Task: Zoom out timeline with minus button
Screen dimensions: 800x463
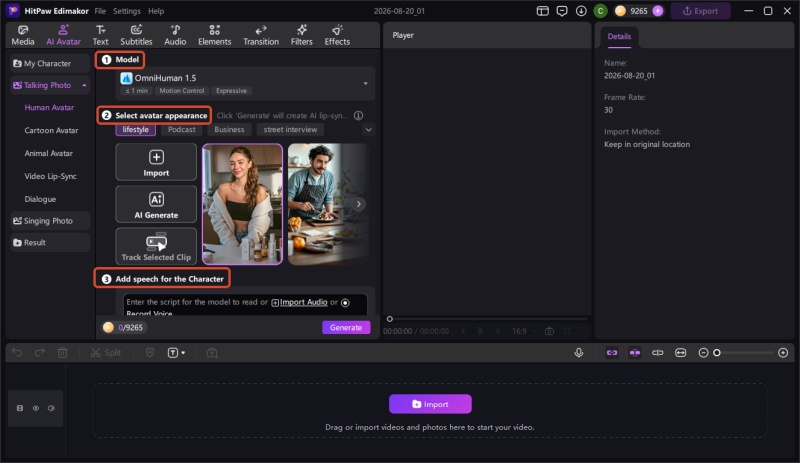Action: coord(703,353)
